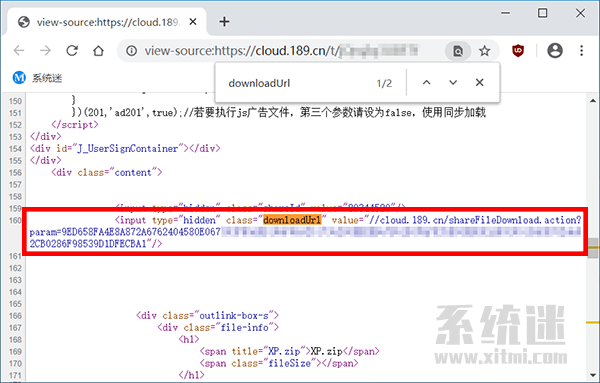Click the find-in-page icon in address bar
This screenshot has width=600, height=383.
pyautogui.click(x=458, y=51)
